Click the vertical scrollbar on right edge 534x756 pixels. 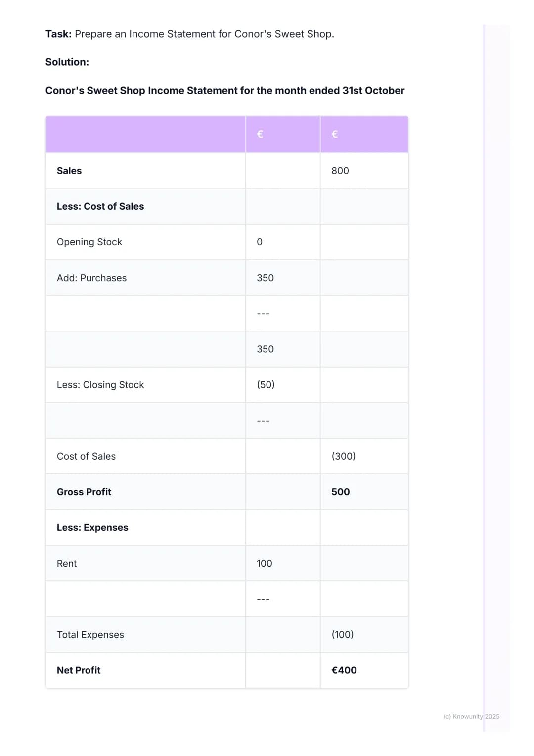(484, 378)
